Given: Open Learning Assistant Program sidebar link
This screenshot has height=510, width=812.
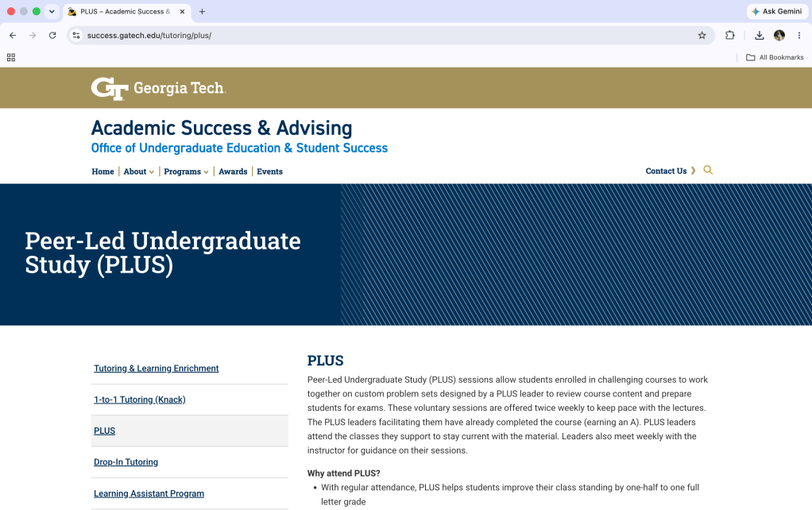Looking at the screenshot, I should [149, 493].
